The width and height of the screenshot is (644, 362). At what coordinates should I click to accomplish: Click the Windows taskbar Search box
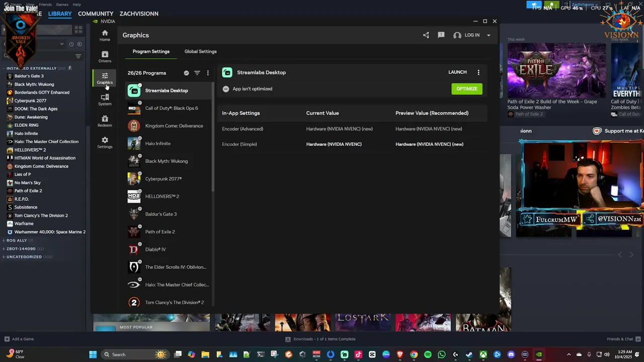coord(134,354)
